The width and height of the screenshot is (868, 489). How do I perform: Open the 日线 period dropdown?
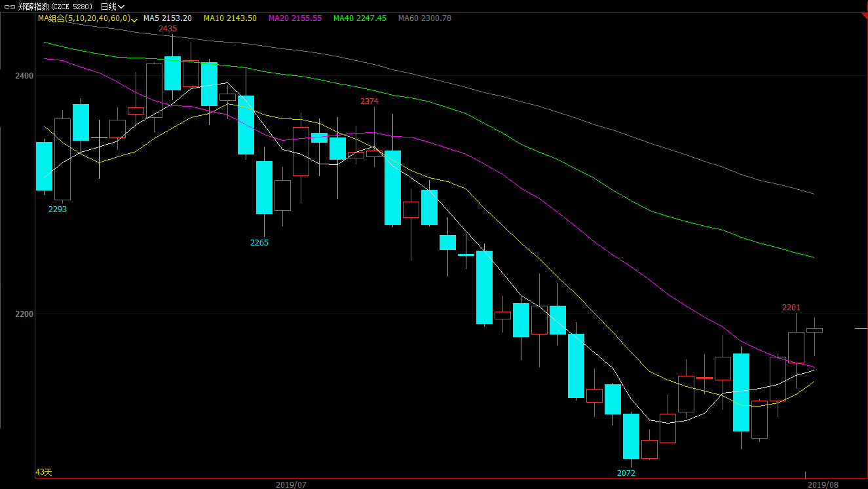coord(112,7)
